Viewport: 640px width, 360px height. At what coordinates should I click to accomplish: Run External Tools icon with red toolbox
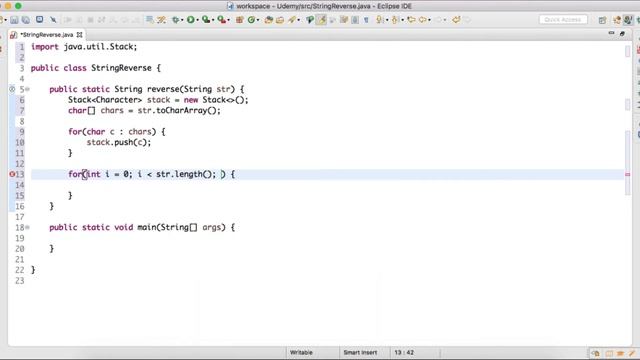(222, 20)
